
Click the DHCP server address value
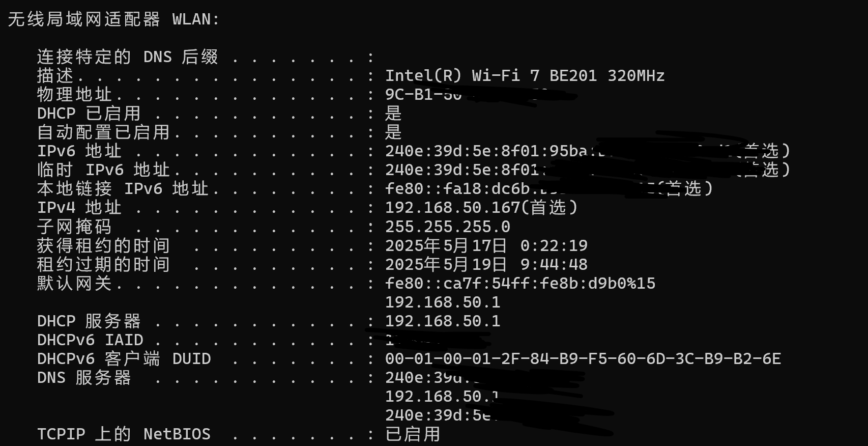(443, 321)
